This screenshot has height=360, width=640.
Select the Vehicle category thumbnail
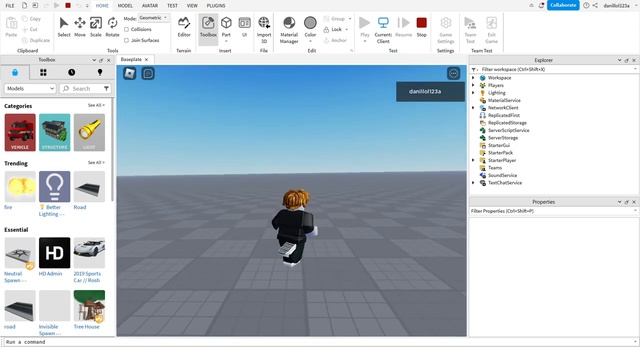point(20,132)
